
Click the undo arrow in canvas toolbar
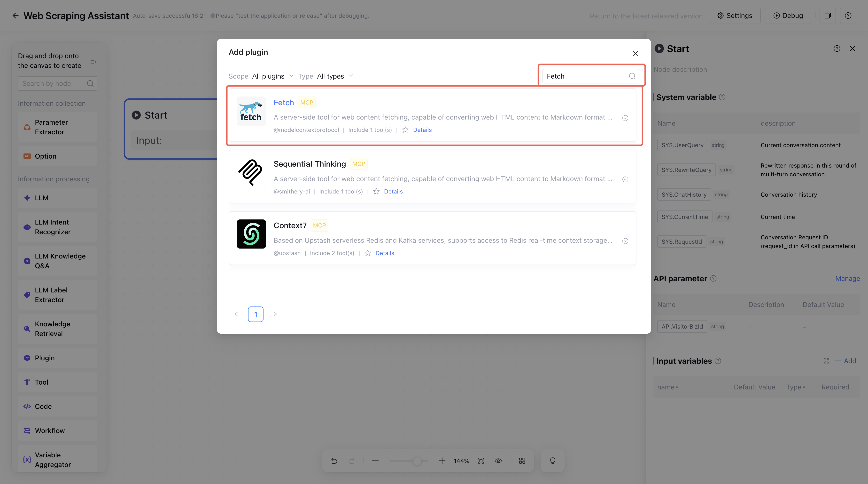coord(334,461)
